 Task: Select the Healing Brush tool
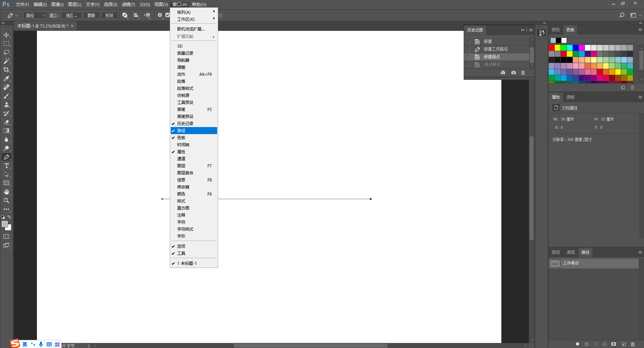pyautogui.click(x=6, y=87)
